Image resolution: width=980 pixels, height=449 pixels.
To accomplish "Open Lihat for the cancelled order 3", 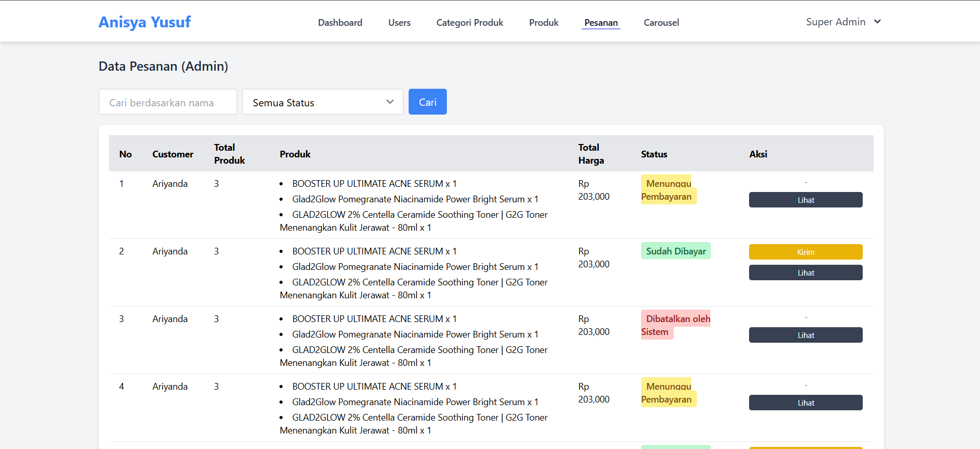I will 805,335.
